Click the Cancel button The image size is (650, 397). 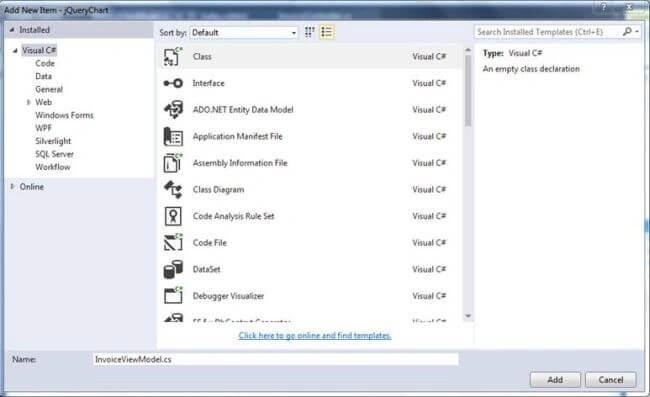[x=611, y=380]
